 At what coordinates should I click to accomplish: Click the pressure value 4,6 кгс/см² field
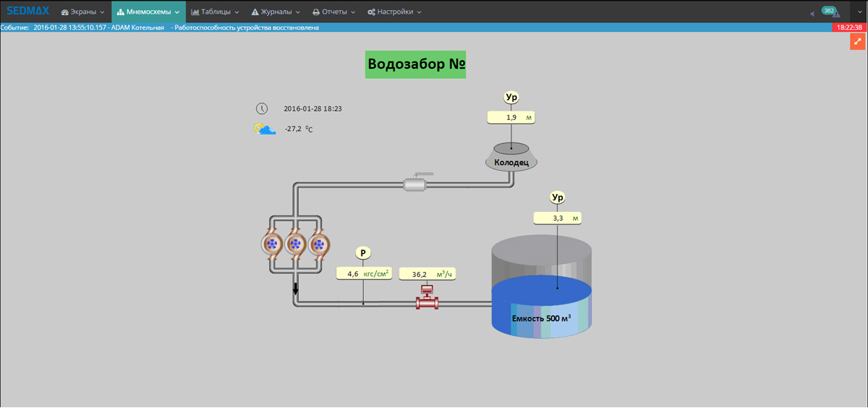coord(363,274)
